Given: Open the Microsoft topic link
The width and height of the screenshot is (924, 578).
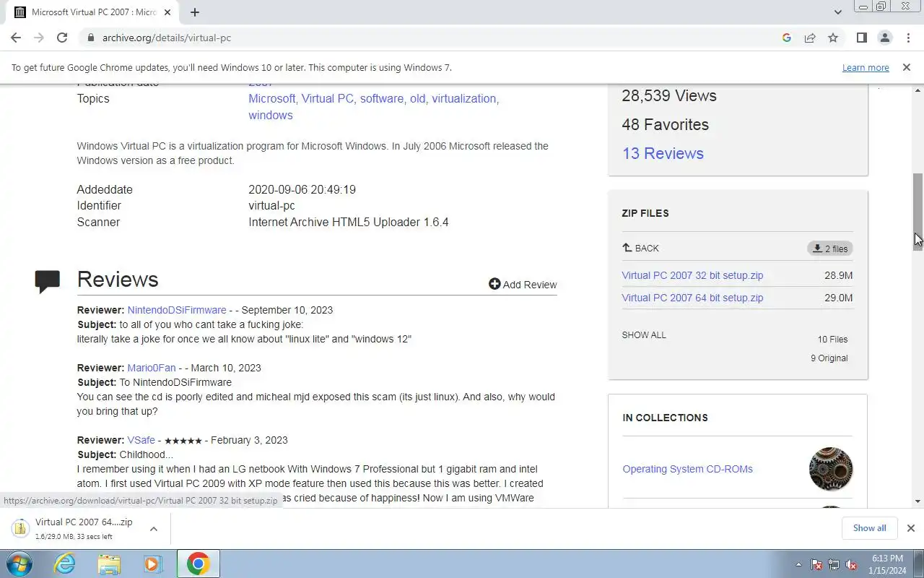Looking at the screenshot, I should pyautogui.click(x=271, y=99).
